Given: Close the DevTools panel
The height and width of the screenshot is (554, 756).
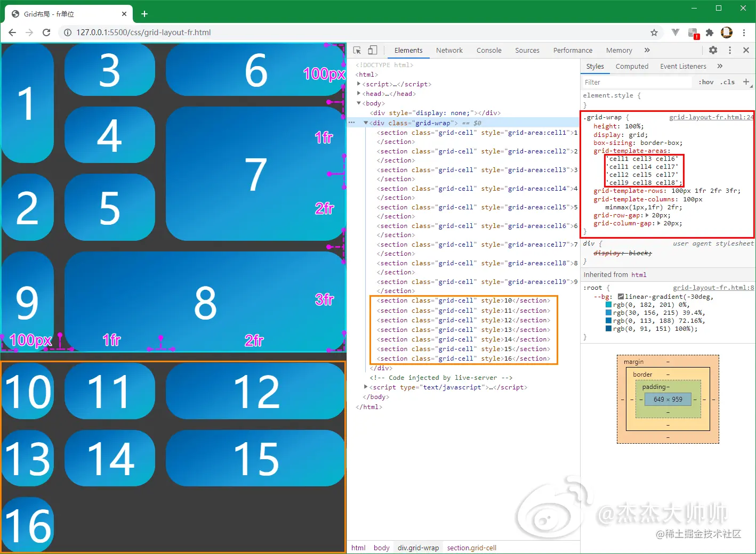Looking at the screenshot, I should [746, 50].
